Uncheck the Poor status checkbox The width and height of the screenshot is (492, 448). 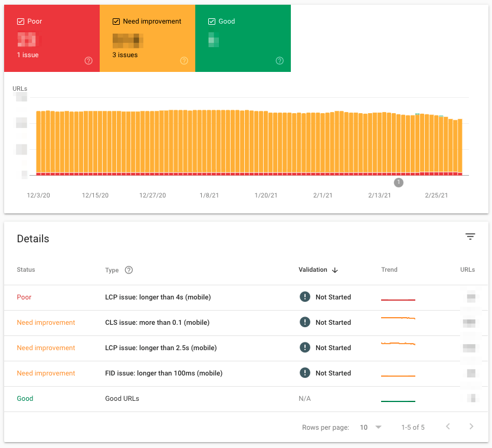tap(21, 21)
